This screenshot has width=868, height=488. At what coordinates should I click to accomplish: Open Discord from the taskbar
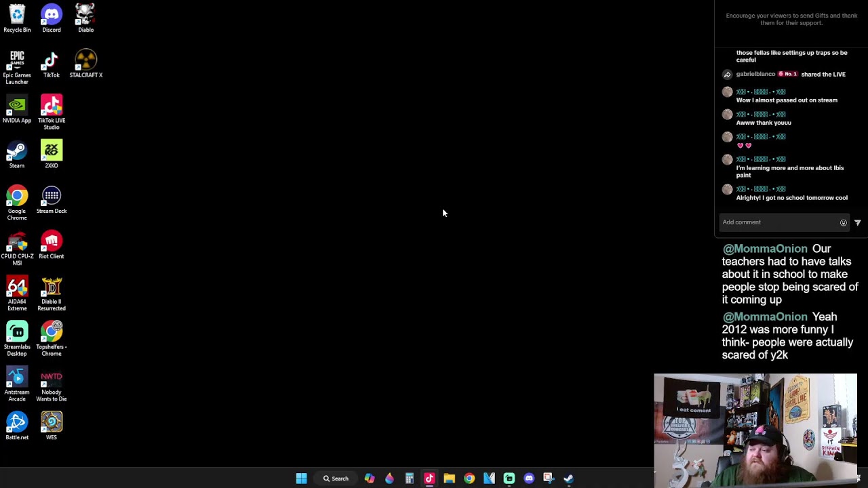tap(529, 479)
